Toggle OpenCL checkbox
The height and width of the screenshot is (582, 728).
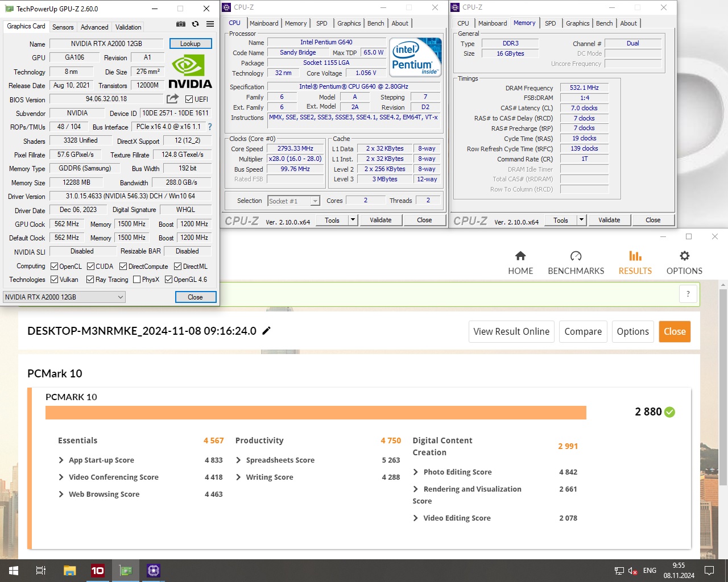(x=54, y=266)
